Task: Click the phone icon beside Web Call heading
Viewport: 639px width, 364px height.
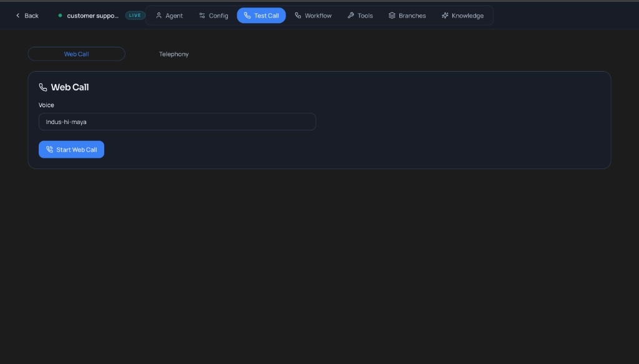Action: (43, 88)
